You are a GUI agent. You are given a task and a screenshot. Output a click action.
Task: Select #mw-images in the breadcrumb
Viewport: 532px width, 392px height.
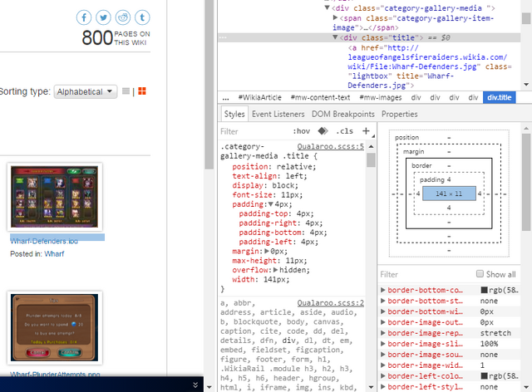(381, 98)
